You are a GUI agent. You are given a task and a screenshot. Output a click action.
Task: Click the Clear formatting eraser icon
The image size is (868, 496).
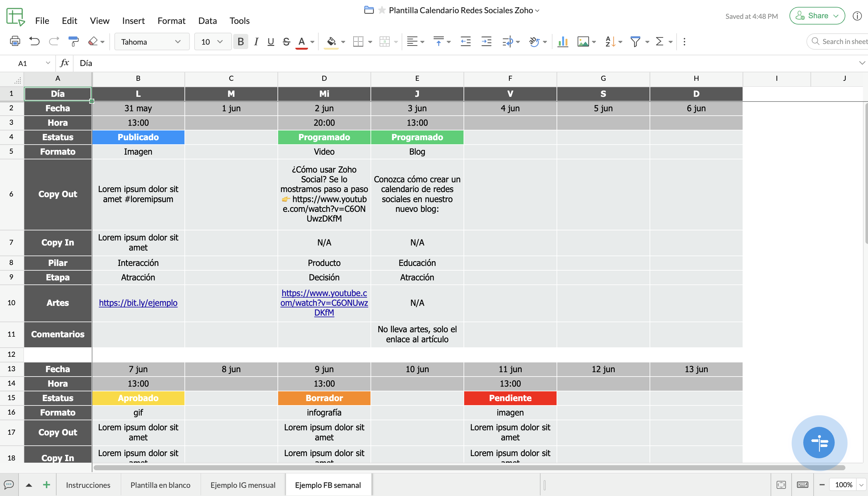(x=93, y=41)
